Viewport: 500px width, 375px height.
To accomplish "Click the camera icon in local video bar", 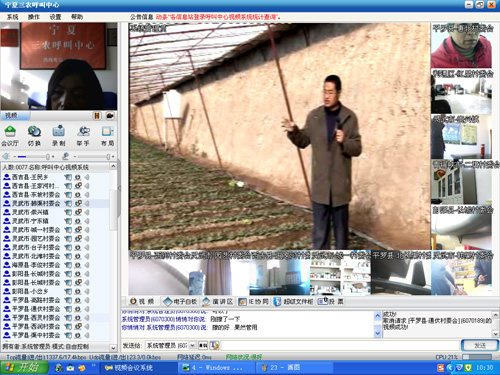I will point(110,116).
